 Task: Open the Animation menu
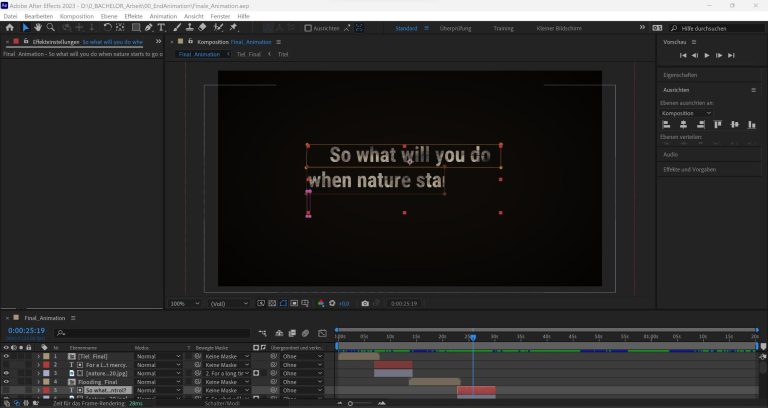tap(162, 17)
